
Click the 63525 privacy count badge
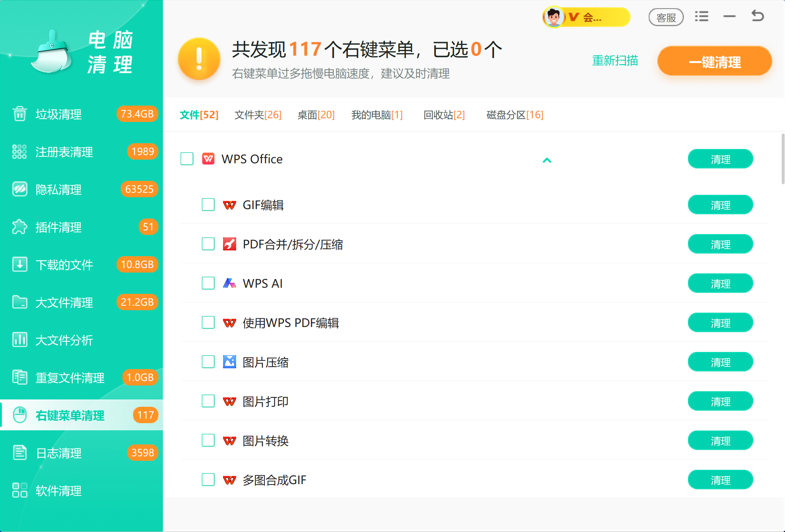139,189
